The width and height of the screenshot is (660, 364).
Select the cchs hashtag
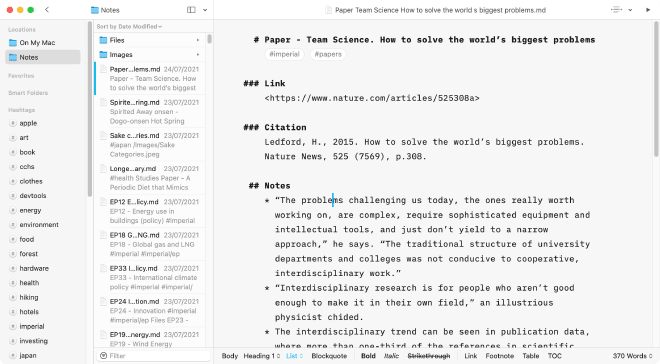pos(27,167)
